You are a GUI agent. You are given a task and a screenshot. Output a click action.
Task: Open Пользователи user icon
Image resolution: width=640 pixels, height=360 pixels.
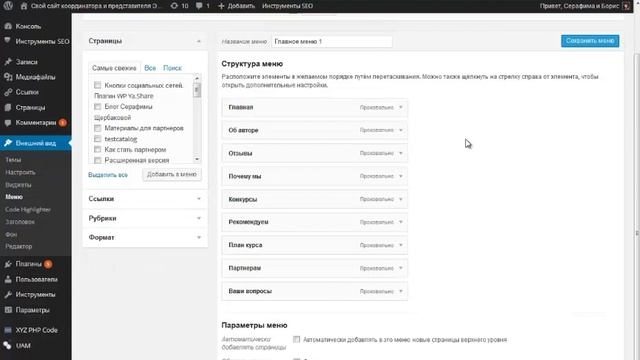(8, 279)
